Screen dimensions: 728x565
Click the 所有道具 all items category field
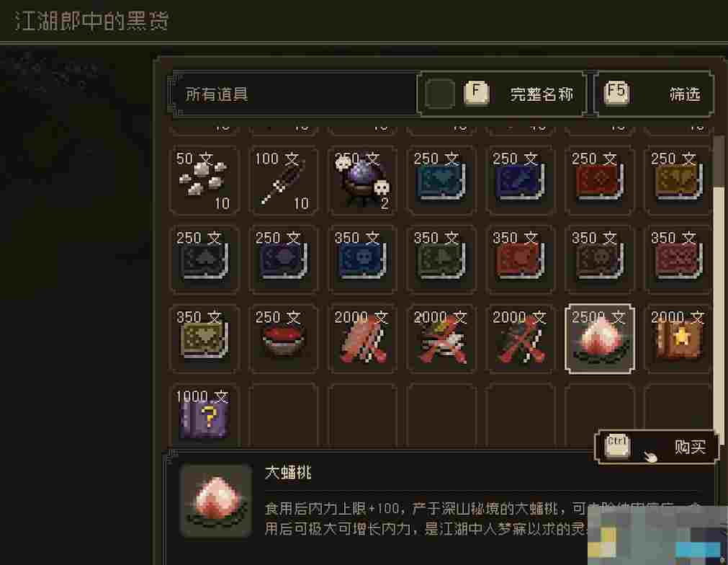click(293, 94)
